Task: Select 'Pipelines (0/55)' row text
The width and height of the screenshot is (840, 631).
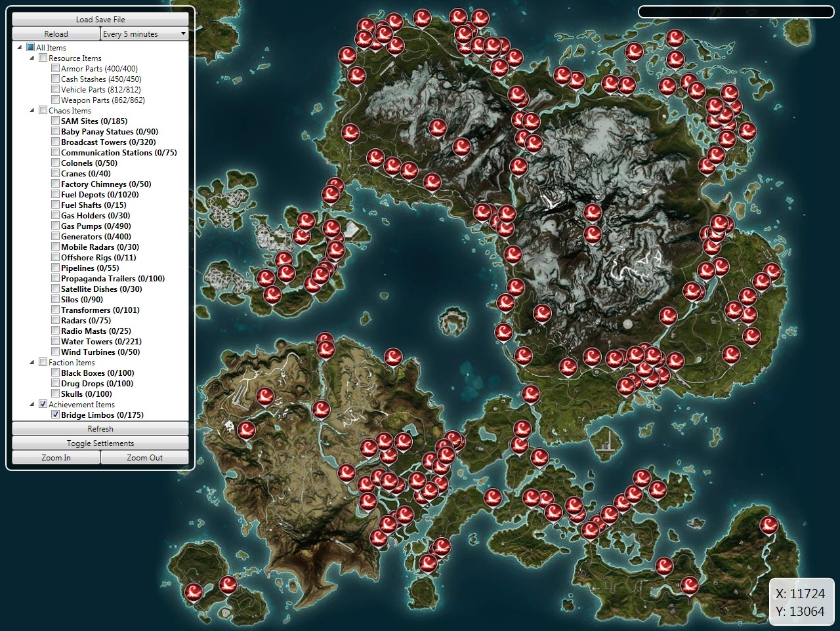Action: pos(90,268)
